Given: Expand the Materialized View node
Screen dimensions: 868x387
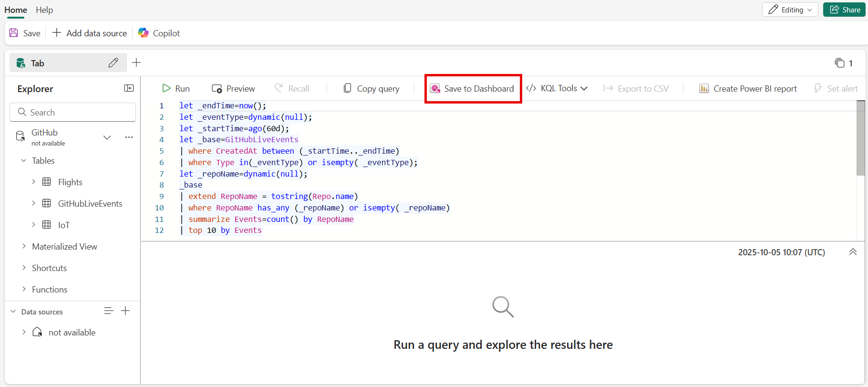Looking at the screenshot, I should pos(24,246).
